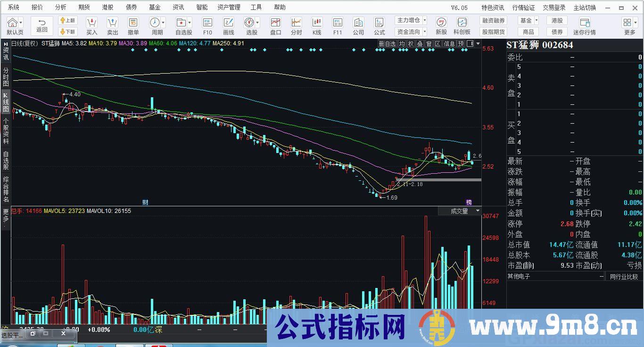The width and height of the screenshot is (644, 347).
Task: Page down with the 下翻 button
Action: click(x=67, y=32)
